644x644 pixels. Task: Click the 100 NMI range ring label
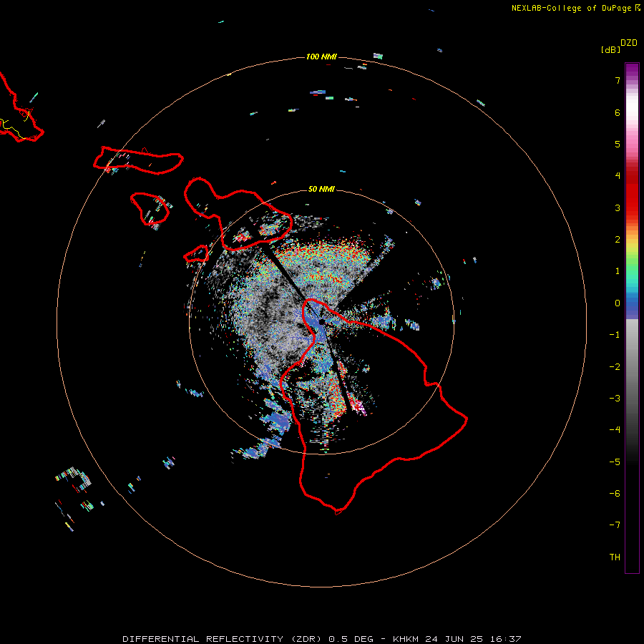(x=321, y=57)
